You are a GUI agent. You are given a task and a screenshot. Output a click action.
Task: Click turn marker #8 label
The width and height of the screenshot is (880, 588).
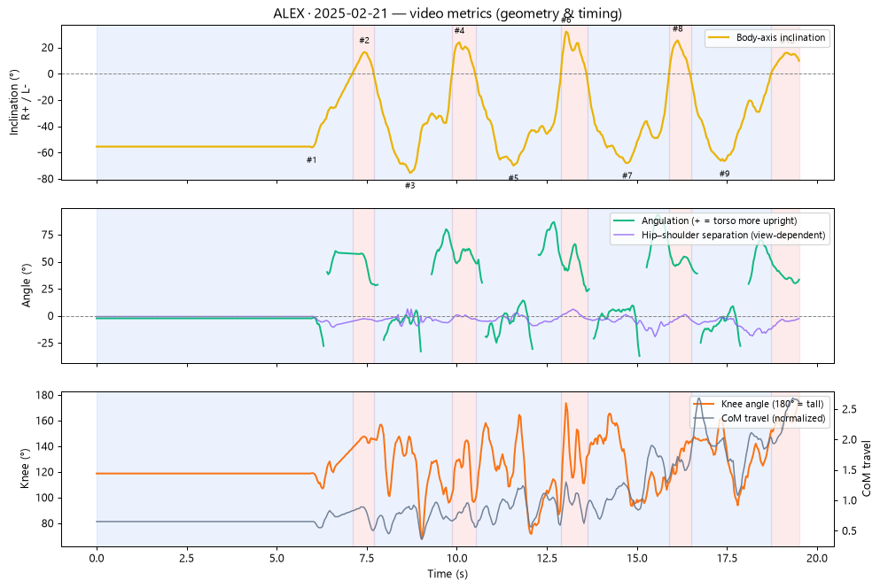(x=677, y=28)
